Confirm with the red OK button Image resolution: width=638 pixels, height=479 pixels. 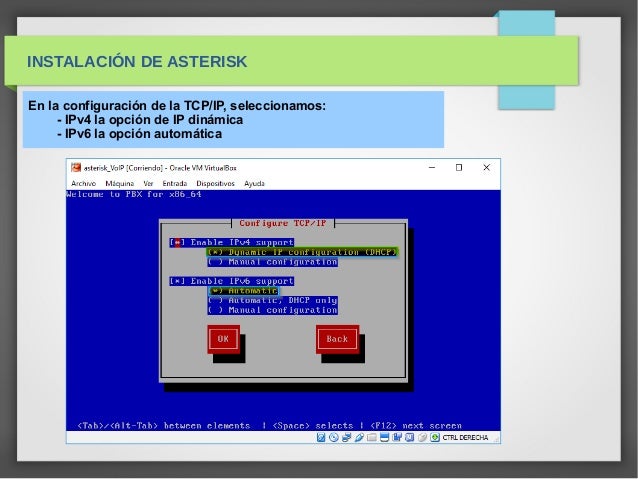click(223, 339)
